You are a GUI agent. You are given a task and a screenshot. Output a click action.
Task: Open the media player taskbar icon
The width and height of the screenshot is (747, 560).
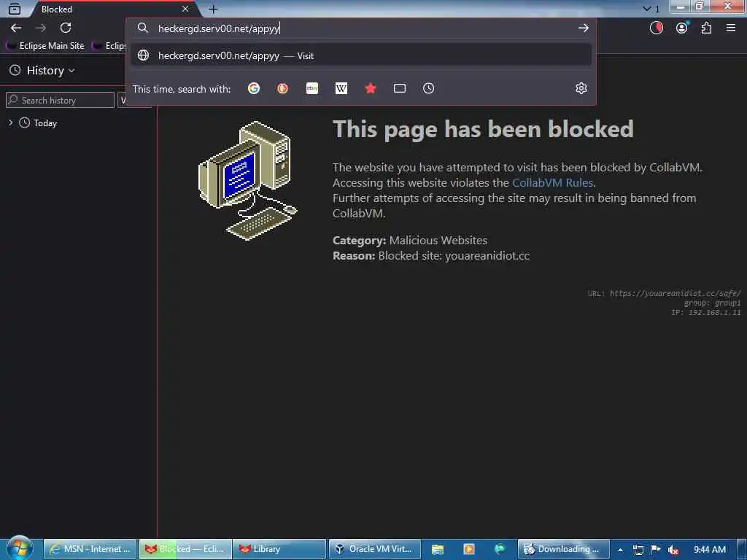tap(469, 549)
